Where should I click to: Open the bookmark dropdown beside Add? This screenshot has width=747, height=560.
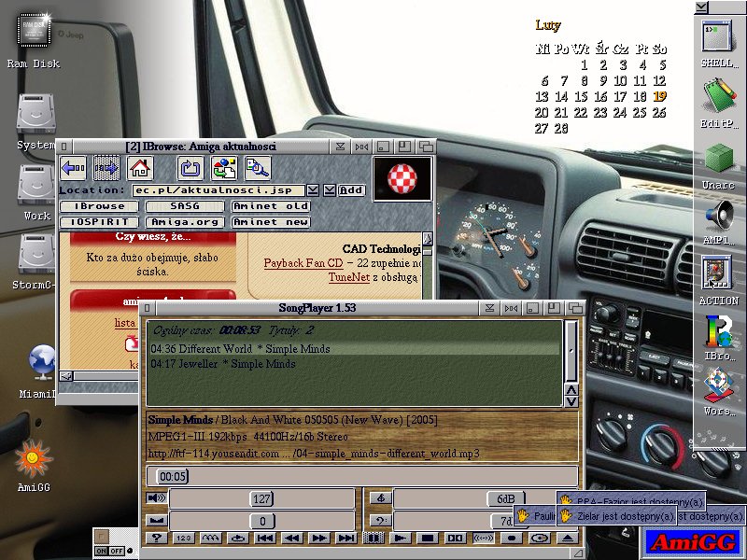pos(330,190)
